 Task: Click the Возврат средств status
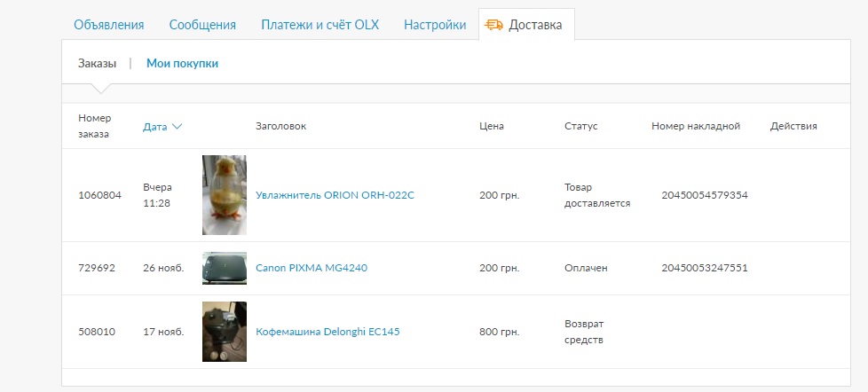tap(584, 332)
